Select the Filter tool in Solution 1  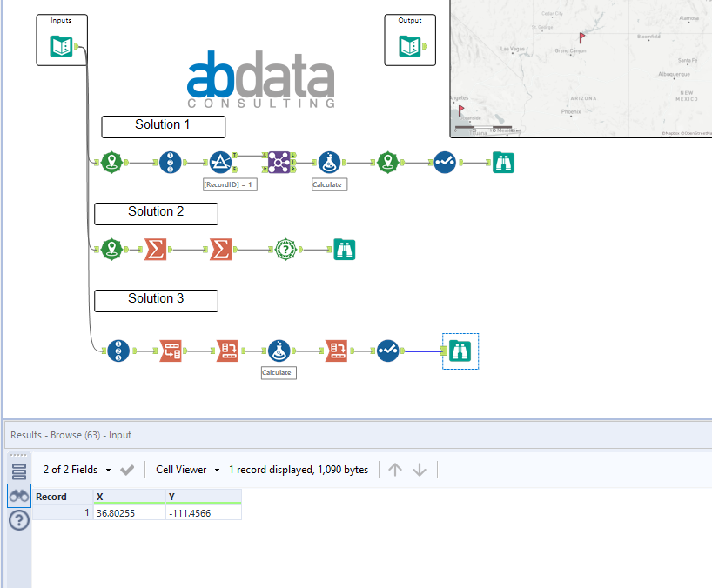tap(220, 163)
